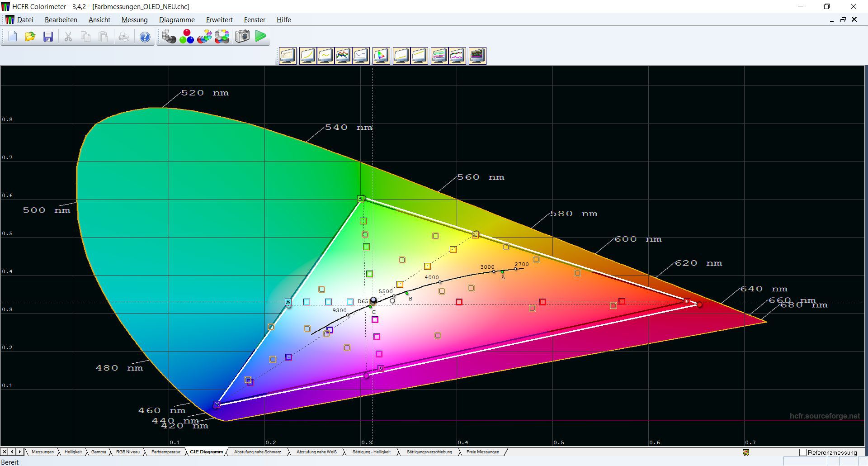Click the green primary point on gamut triangle
Viewport: 868px width, 466px height.
[361, 199]
